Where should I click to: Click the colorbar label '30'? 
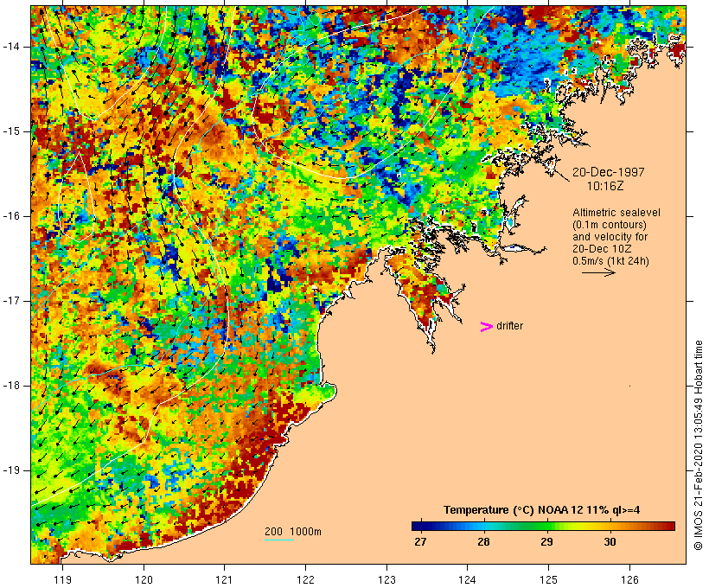click(x=610, y=541)
